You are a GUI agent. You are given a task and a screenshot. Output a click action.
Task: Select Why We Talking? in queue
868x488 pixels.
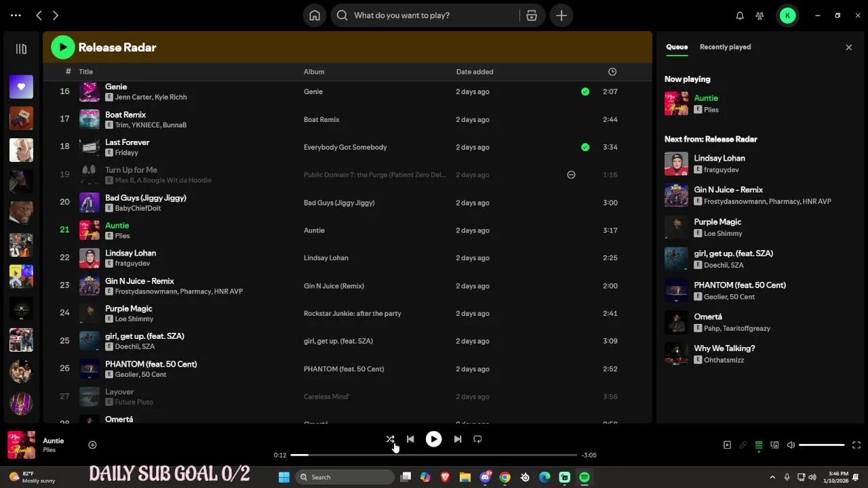[x=724, y=348]
